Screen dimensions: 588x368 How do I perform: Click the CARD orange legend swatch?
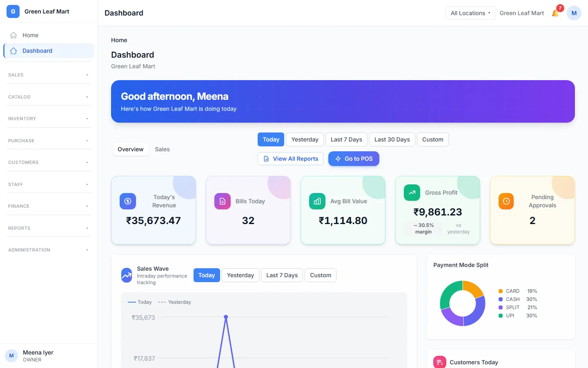(x=501, y=291)
